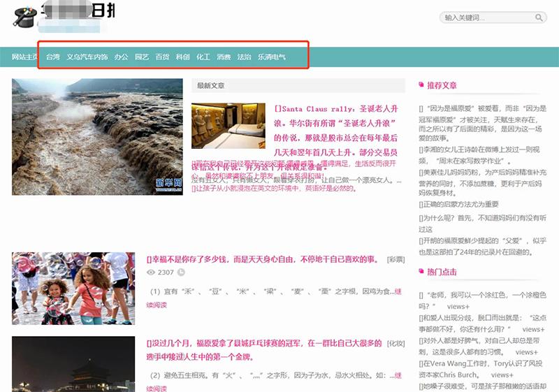Click the search magnifier icon
This screenshot has height=392, width=559.
[x=539, y=17]
